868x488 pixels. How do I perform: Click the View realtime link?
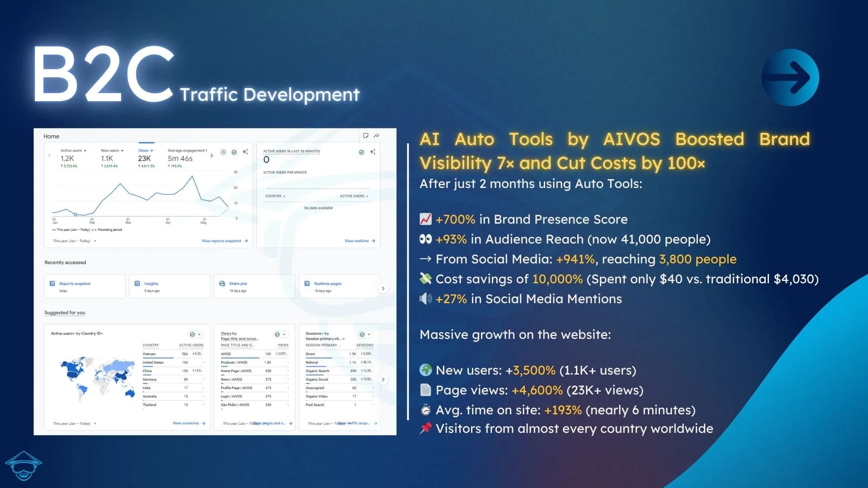point(360,241)
